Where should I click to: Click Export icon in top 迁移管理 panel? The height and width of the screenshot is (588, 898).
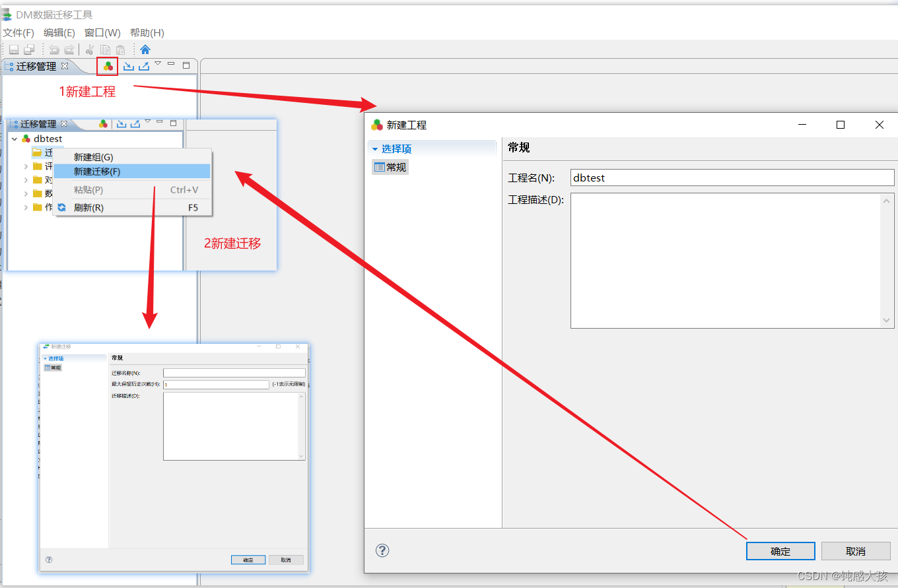[x=144, y=66]
